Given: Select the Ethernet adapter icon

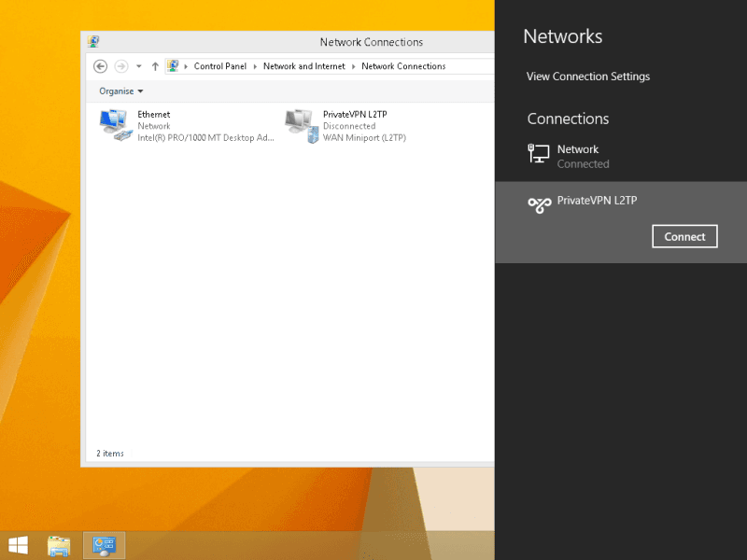Looking at the screenshot, I should pyautogui.click(x=115, y=124).
